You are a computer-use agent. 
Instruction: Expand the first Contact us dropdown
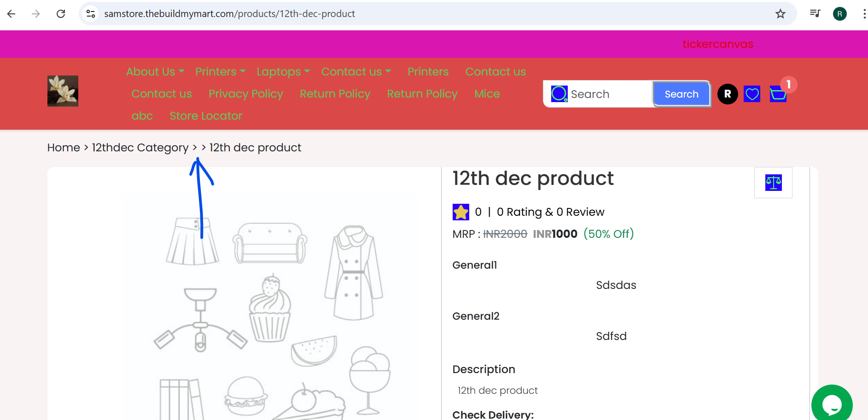[356, 72]
